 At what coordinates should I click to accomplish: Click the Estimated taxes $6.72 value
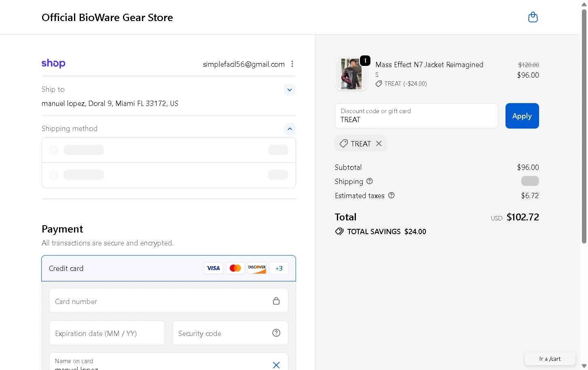(x=530, y=196)
